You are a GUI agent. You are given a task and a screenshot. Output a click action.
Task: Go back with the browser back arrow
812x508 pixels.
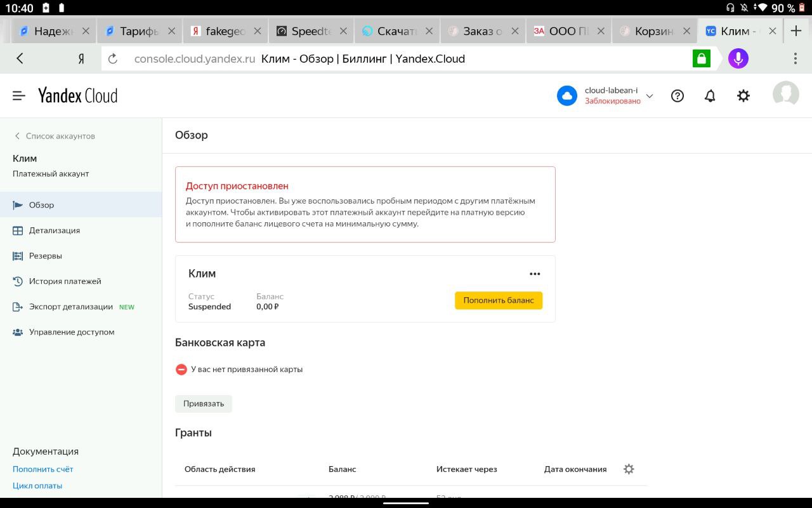tap(20, 58)
